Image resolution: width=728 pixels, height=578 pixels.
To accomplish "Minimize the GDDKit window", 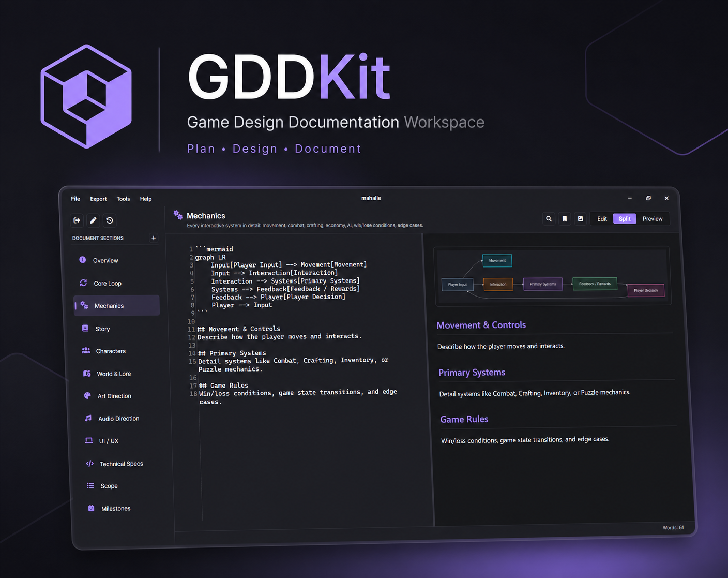I will tap(630, 198).
